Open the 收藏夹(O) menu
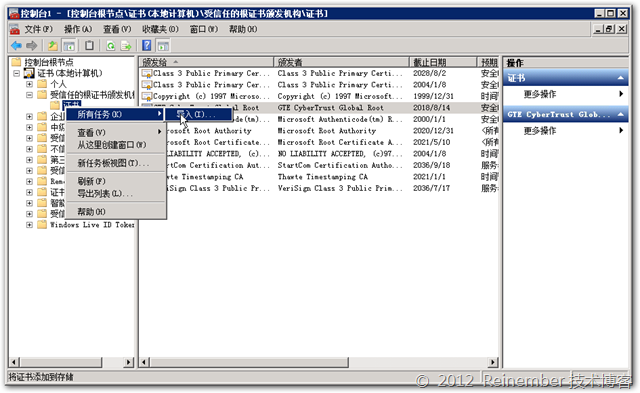640x393 pixels. 160,29
